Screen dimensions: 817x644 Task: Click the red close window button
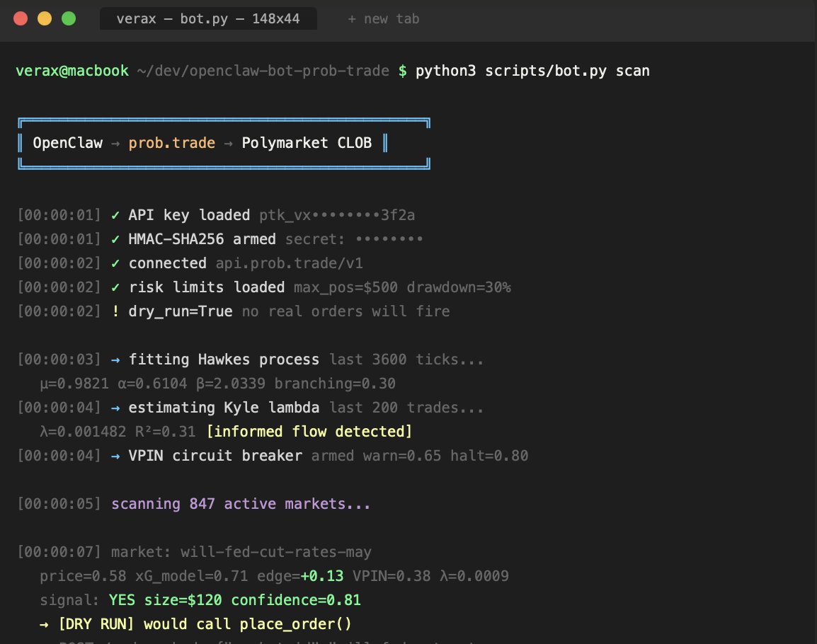[x=21, y=19]
